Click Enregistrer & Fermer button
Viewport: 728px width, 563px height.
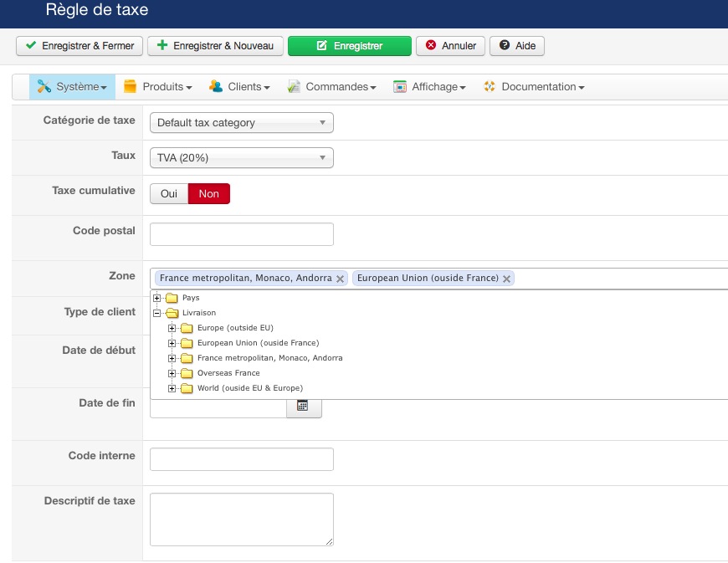click(79, 46)
